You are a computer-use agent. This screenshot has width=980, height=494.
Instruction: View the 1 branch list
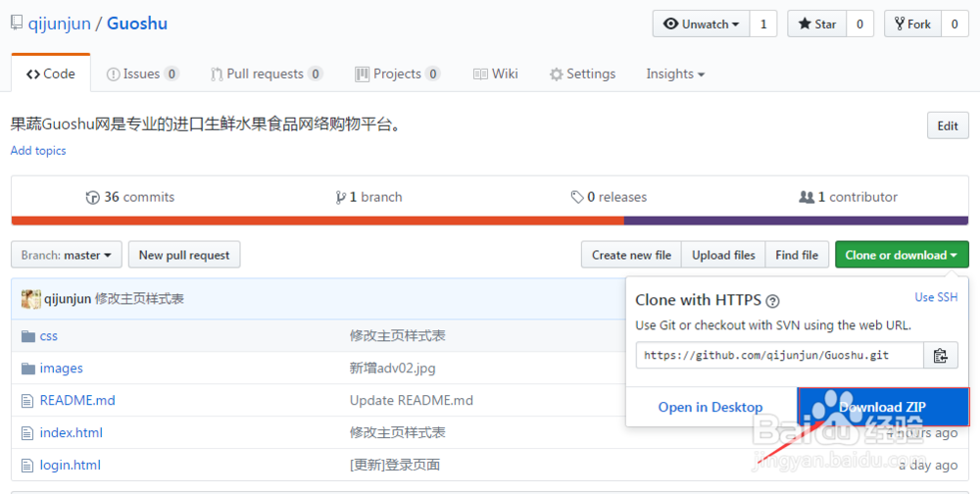click(x=368, y=197)
